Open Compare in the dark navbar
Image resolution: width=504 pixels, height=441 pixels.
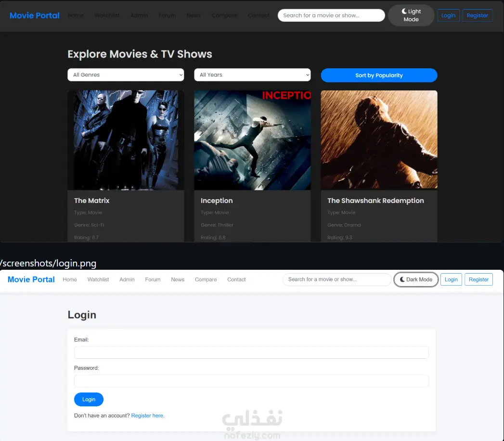(224, 15)
